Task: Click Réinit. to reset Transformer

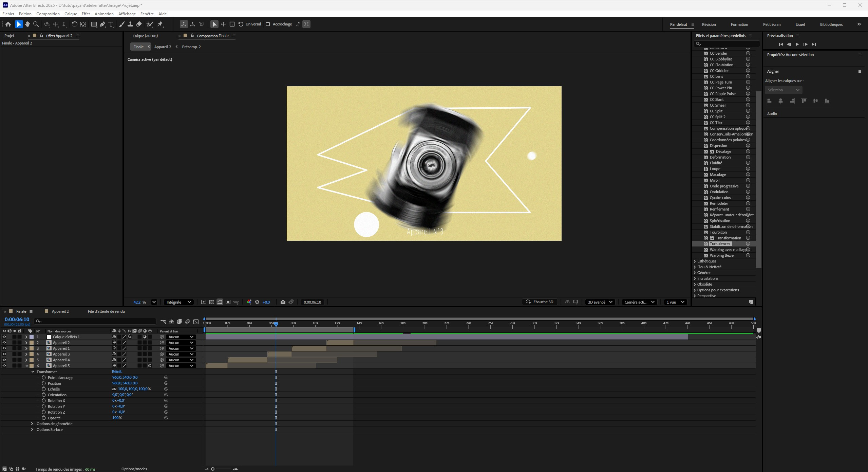Action: tap(117, 371)
